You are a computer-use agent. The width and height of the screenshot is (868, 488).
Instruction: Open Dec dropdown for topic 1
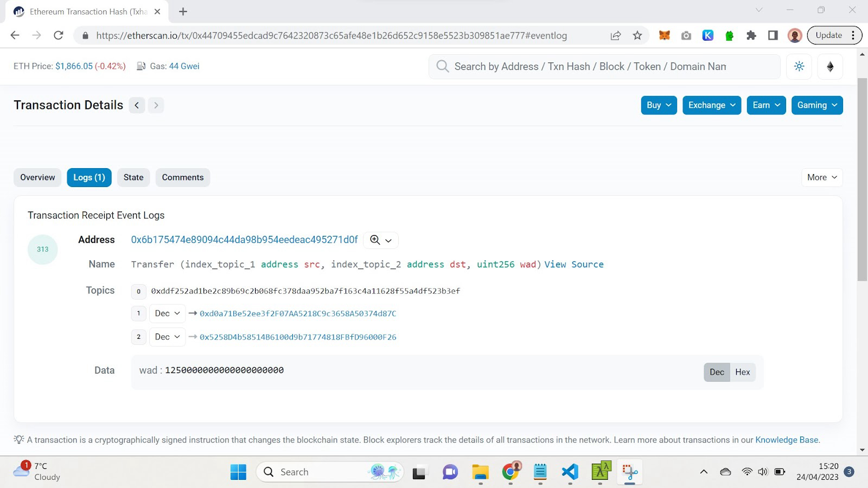click(167, 313)
